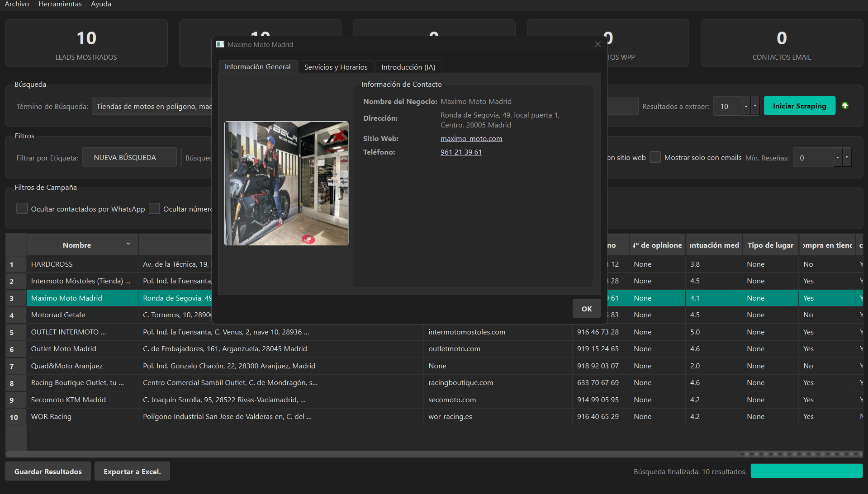Image resolution: width=868 pixels, height=494 pixels.
Task: Click intermotomostoles.com website cell
Action: click(x=498, y=332)
